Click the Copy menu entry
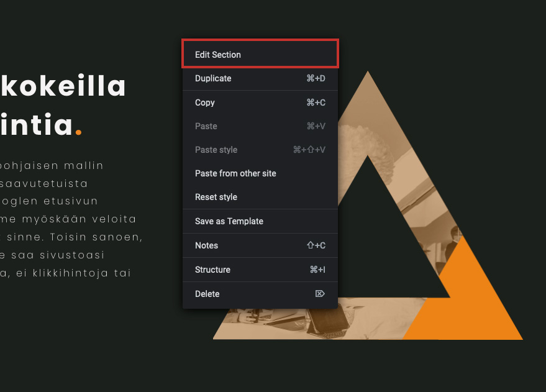 click(x=260, y=103)
